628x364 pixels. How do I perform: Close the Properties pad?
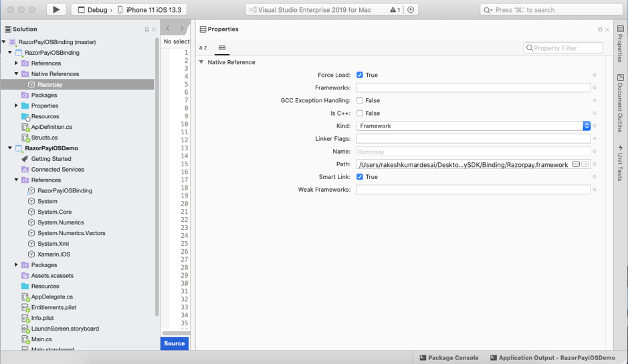607,29
